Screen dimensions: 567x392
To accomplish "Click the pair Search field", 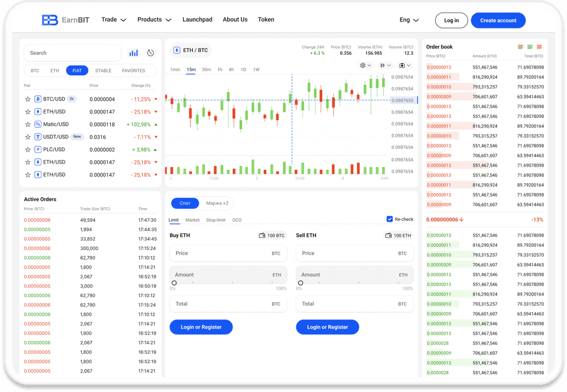I will click(x=73, y=53).
